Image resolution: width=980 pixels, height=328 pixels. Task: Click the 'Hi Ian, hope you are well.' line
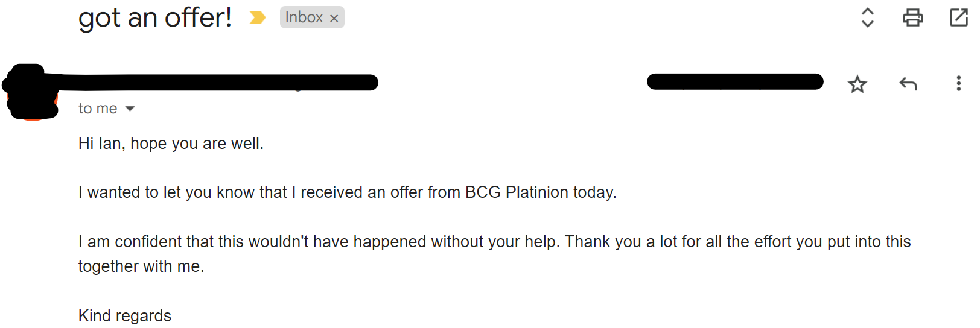pyautogui.click(x=171, y=143)
